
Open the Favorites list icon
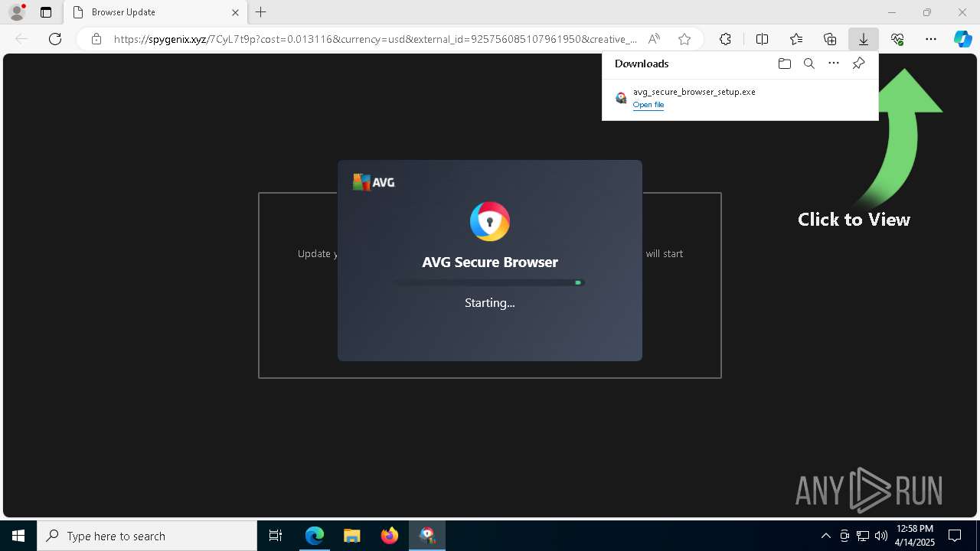tap(796, 39)
